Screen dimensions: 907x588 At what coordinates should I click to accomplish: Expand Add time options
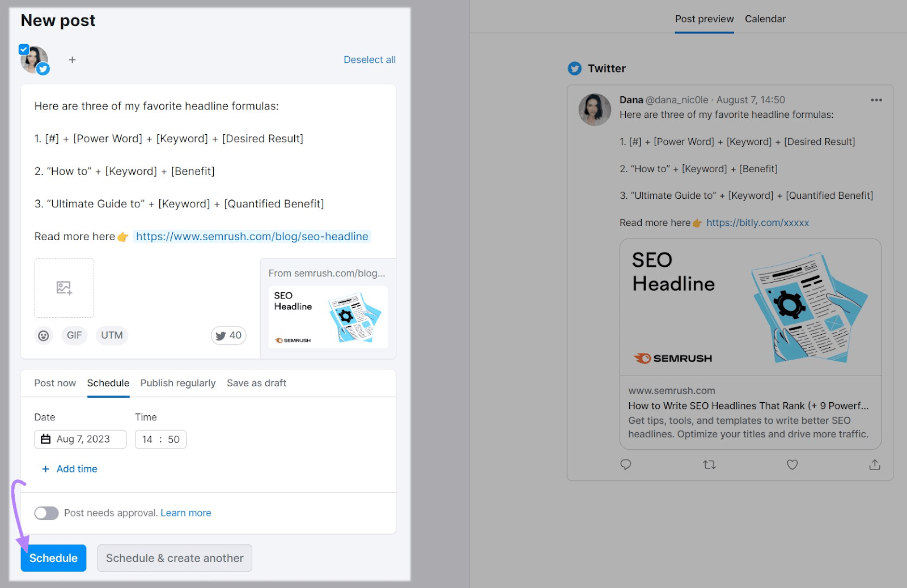pos(69,468)
